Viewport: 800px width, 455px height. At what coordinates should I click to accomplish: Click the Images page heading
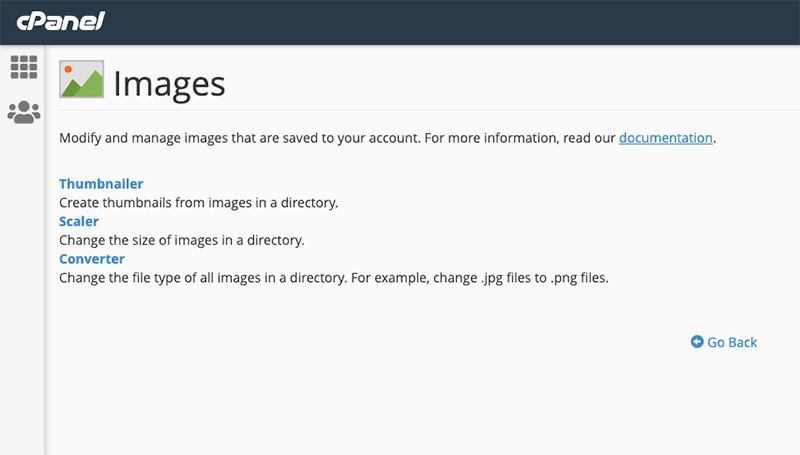[169, 83]
